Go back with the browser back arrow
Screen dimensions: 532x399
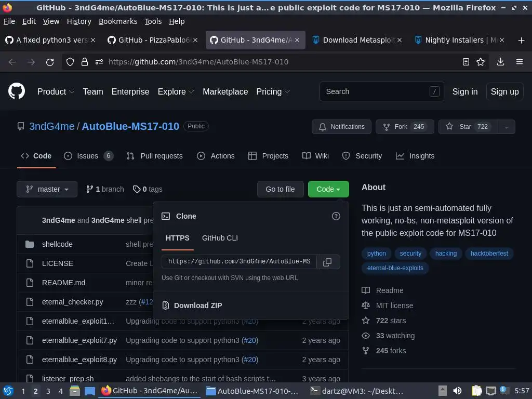(12, 62)
